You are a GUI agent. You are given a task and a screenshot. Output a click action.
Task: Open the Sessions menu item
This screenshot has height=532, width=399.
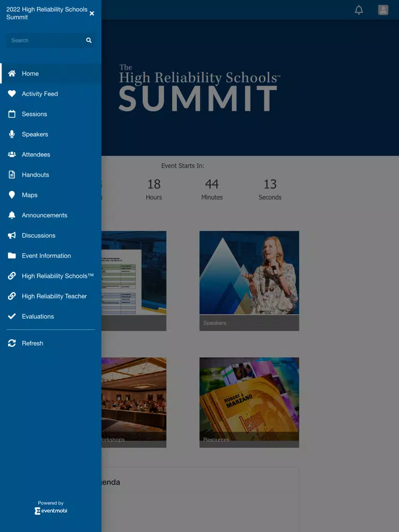coord(51,114)
